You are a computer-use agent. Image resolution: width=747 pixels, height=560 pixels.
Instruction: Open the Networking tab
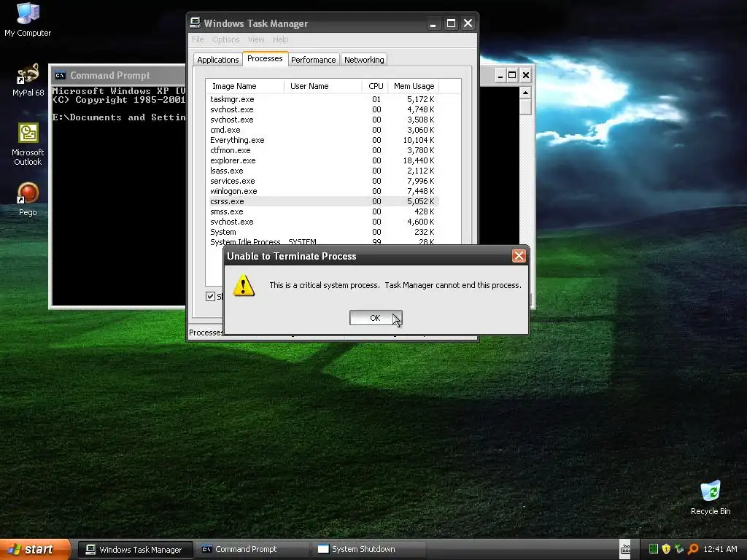click(364, 60)
